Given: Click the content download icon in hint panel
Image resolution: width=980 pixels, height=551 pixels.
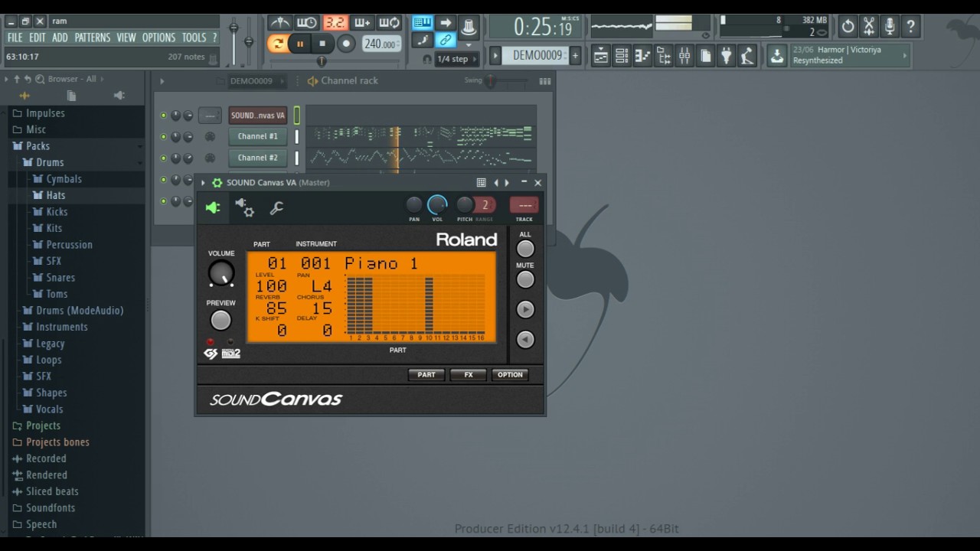Looking at the screenshot, I should tap(777, 55).
